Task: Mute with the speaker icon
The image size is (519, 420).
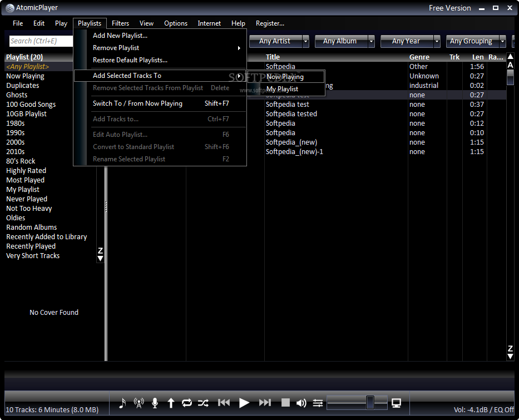Action: [301, 403]
